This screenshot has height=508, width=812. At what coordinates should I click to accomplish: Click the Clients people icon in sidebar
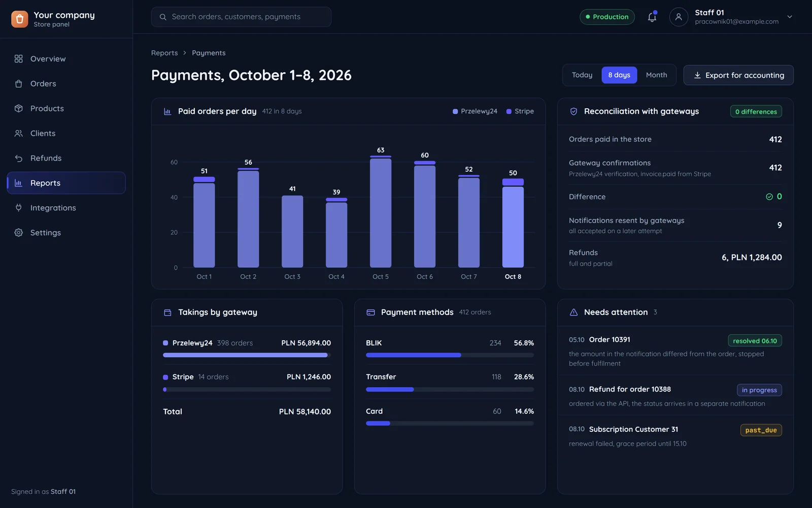point(19,134)
